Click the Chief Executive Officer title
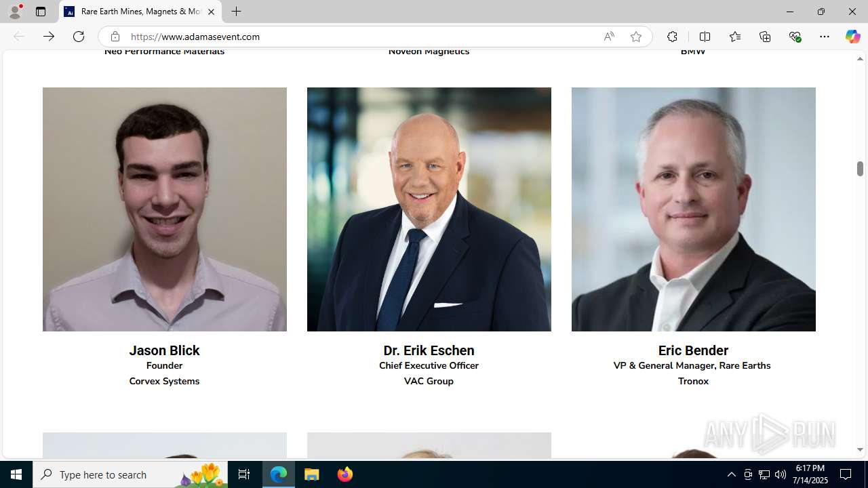 (x=429, y=365)
